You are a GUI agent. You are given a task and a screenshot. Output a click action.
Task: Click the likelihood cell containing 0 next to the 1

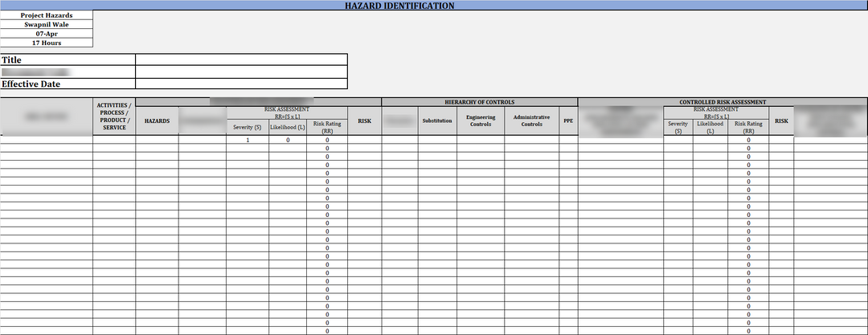point(288,140)
